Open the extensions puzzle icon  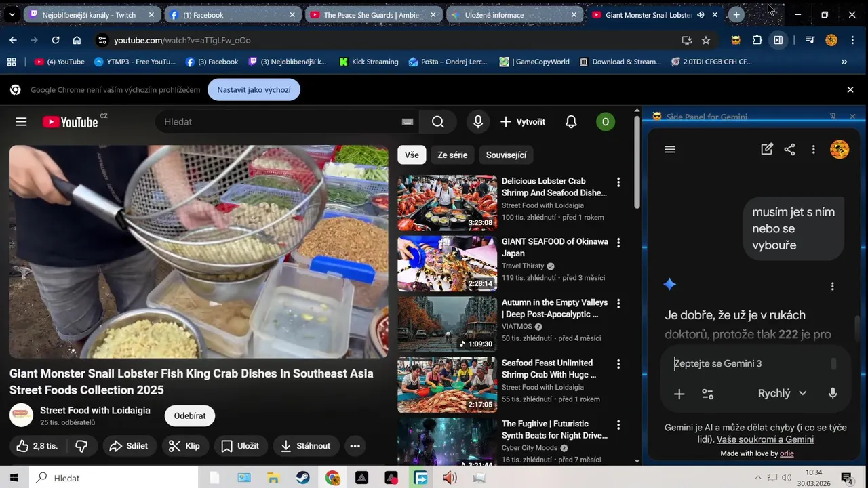757,40
